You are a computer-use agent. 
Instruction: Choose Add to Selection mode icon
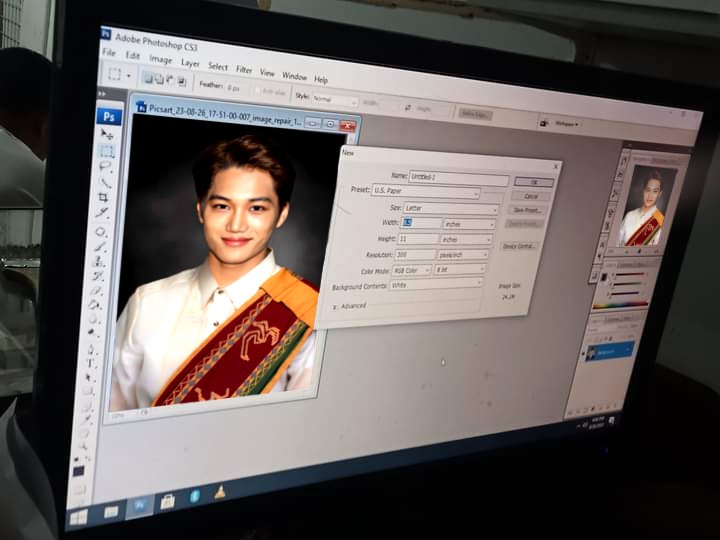click(x=159, y=79)
